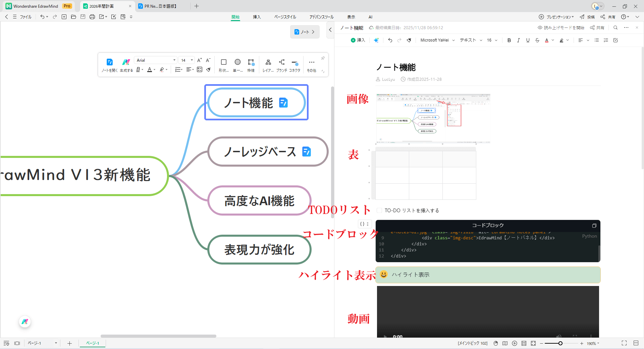Viewport: 644px width, 349px height.
Task: Toggle bold formatting in the note toolbar
Action: click(509, 40)
